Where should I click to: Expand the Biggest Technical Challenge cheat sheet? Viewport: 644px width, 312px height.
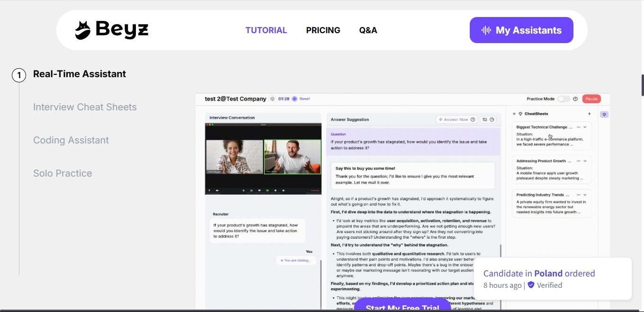[585, 127]
